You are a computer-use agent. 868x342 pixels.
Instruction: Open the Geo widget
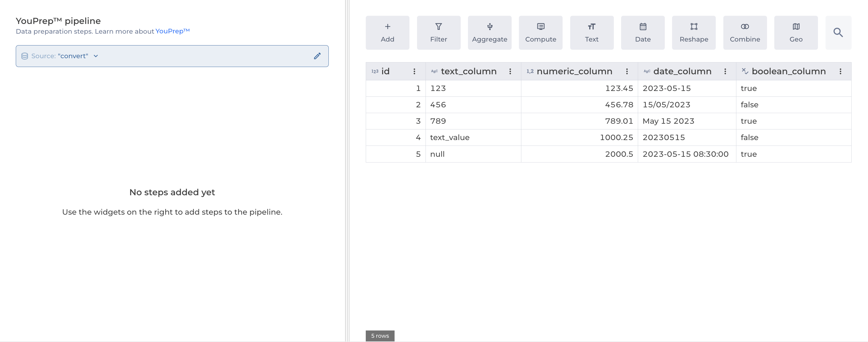pos(796,33)
